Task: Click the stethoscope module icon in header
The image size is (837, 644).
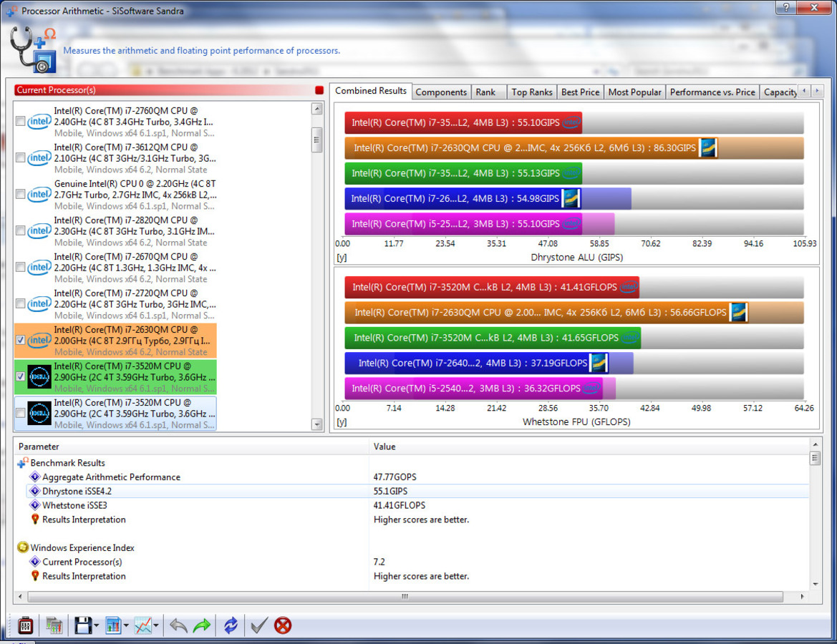Action: click(x=33, y=49)
